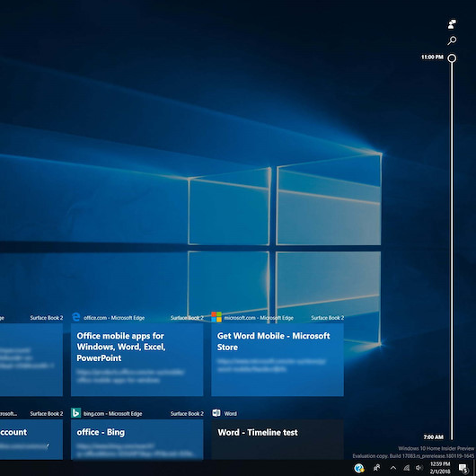The image size is (476, 476).
Task: Click the 11:00 PM timeline label
Action: (x=432, y=57)
